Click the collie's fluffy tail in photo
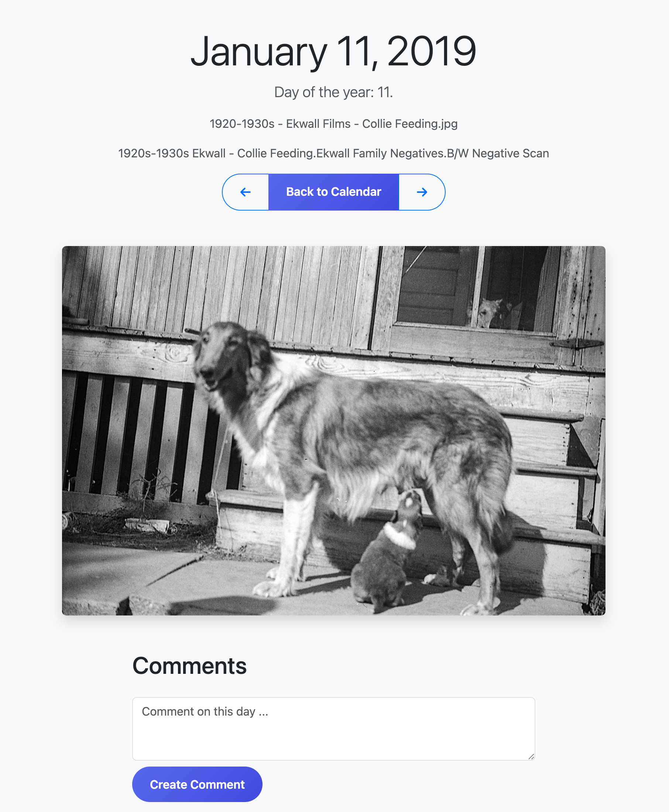Screen dimensions: 669x812 497,501
